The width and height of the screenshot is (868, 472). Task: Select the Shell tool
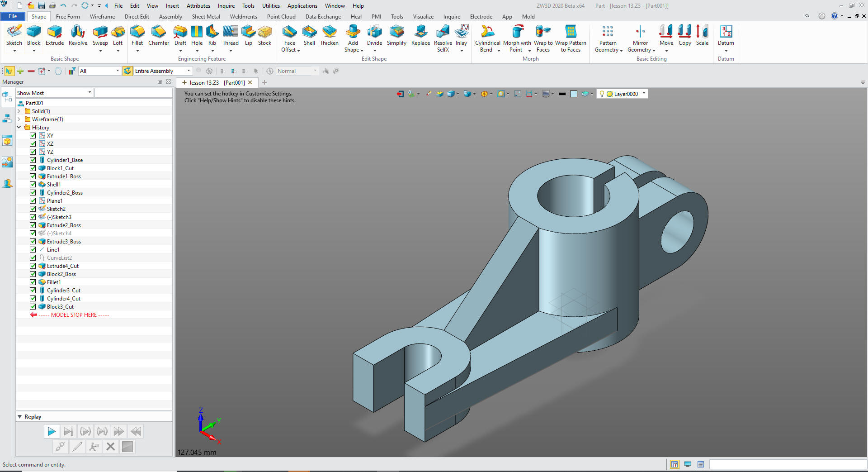(x=310, y=35)
